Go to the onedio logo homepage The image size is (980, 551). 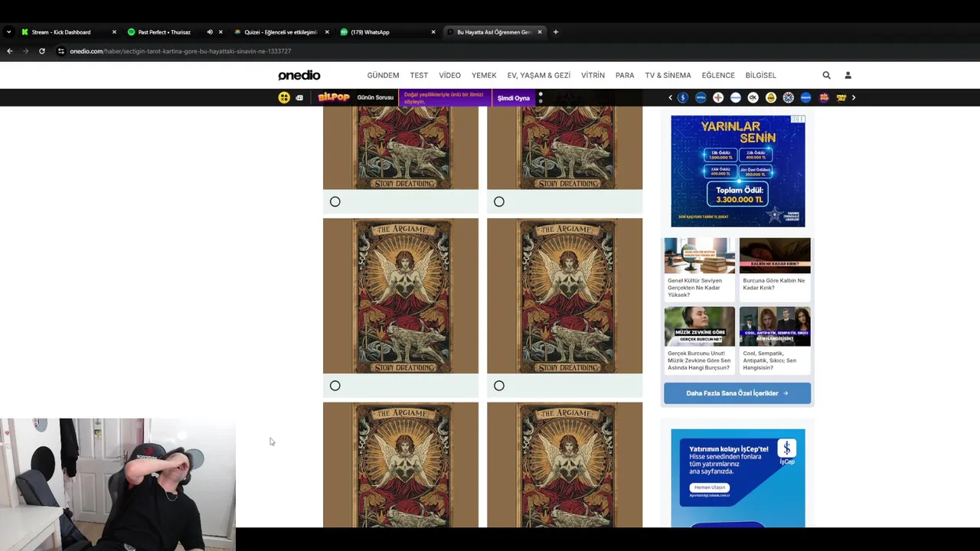[x=299, y=75]
